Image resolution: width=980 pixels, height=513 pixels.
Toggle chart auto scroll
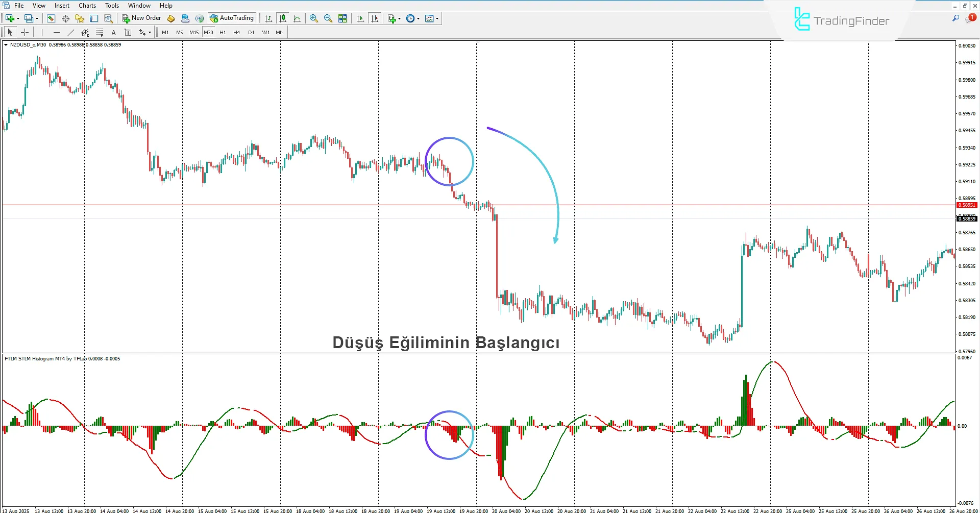(360, 18)
